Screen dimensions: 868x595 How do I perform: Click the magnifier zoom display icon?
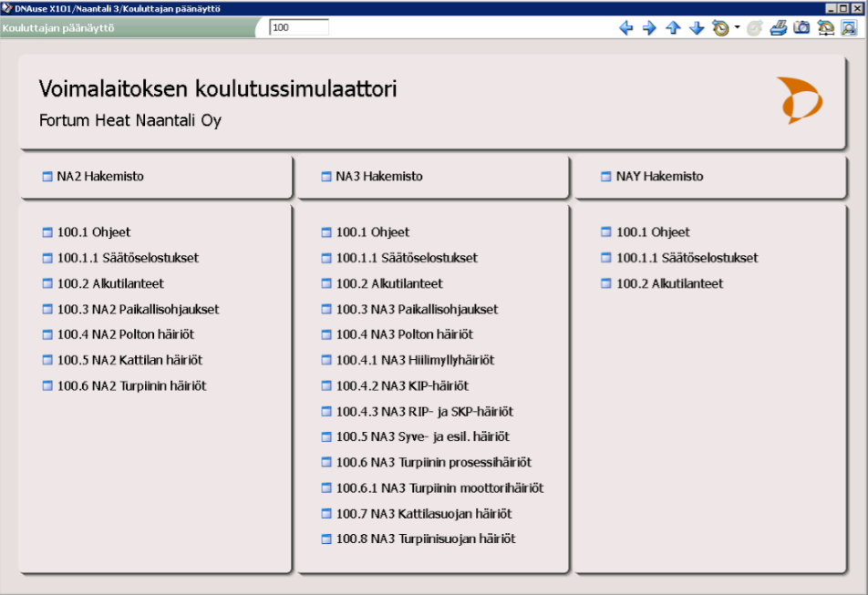tap(849, 27)
